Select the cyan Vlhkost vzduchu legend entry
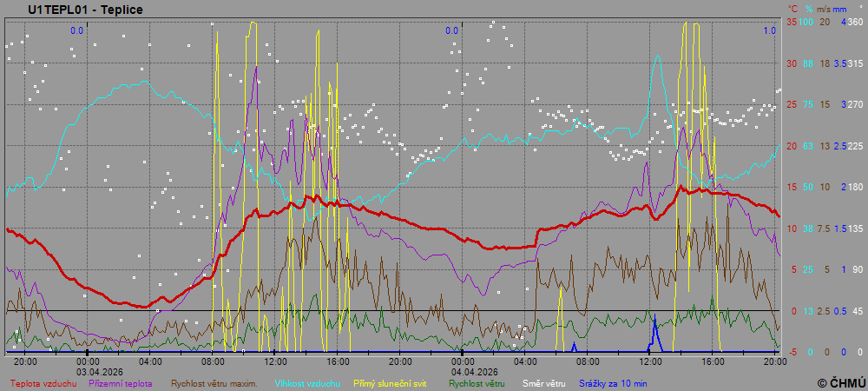Screen dimensions: 868x391 coord(306,382)
